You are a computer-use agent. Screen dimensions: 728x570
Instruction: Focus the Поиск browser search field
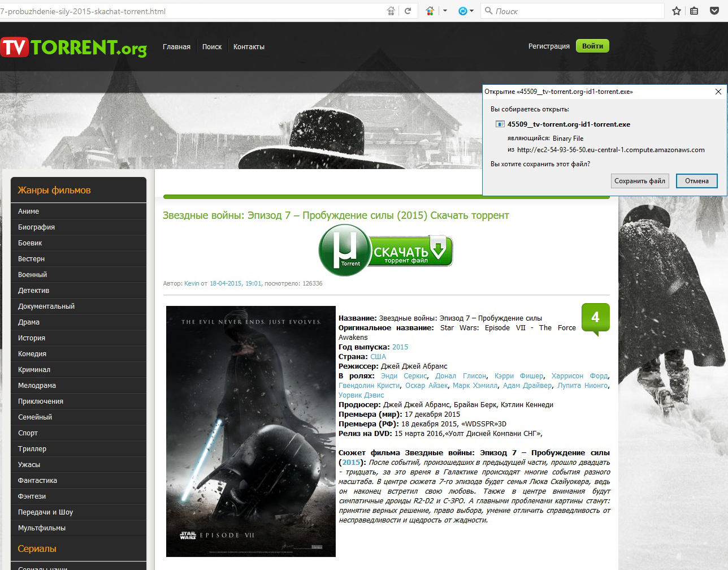point(572,11)
